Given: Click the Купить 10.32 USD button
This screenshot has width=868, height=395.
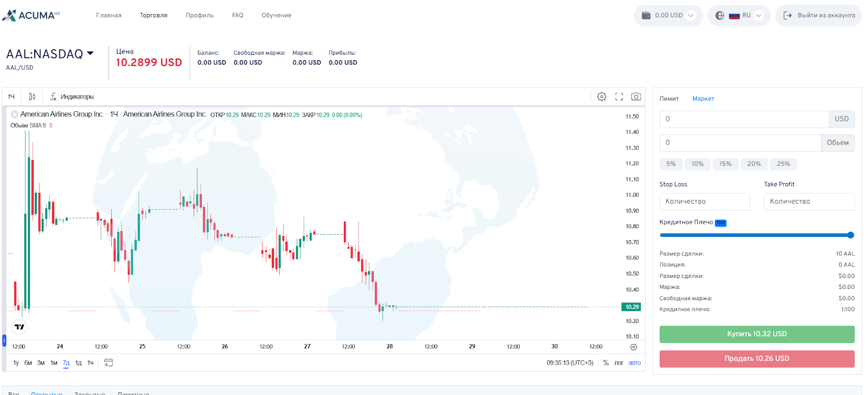Looking at the screenshot, I should point(757,334).
